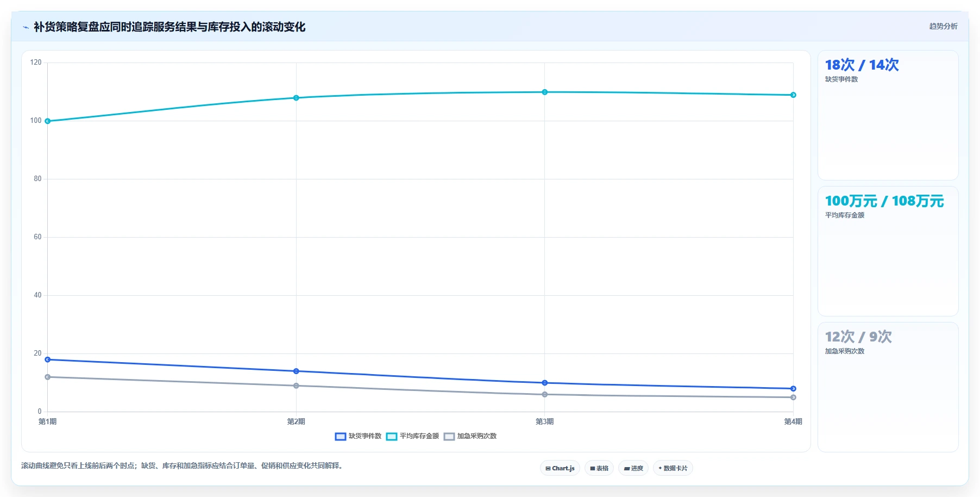Click the 120 y-axis tick label
980x497 pixels.
[x=36, y=63]
